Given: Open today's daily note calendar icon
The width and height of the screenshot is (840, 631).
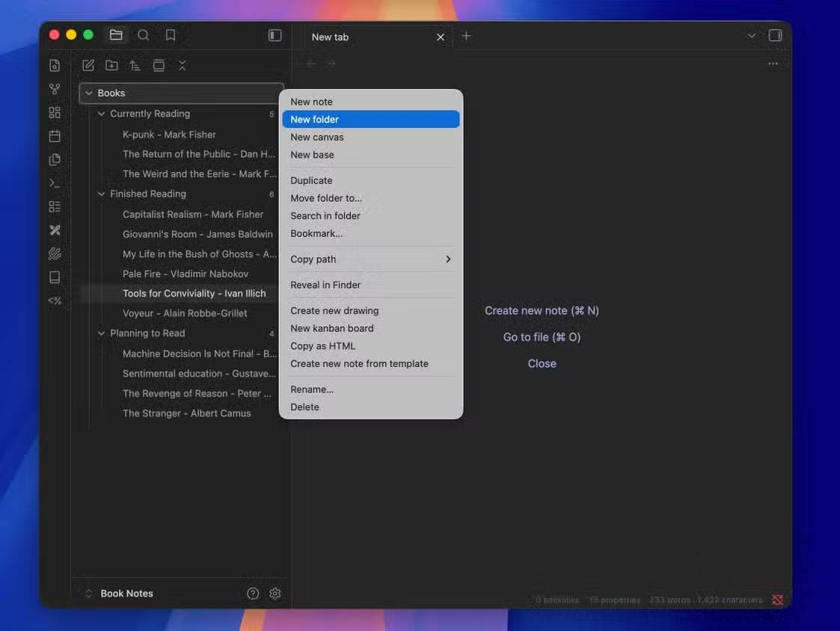Looking at the screenshot, I should tap(55, 136).
